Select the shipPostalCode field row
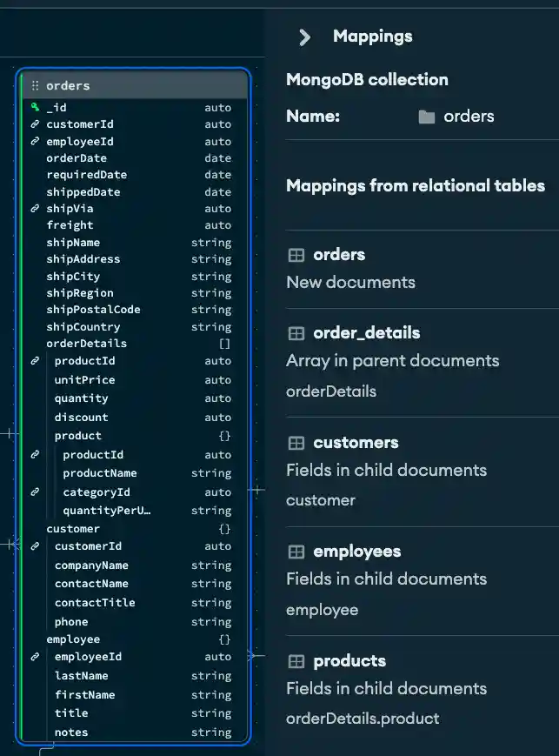The width and height of the screenshot is (559, 756). click(x=135, y=310)
